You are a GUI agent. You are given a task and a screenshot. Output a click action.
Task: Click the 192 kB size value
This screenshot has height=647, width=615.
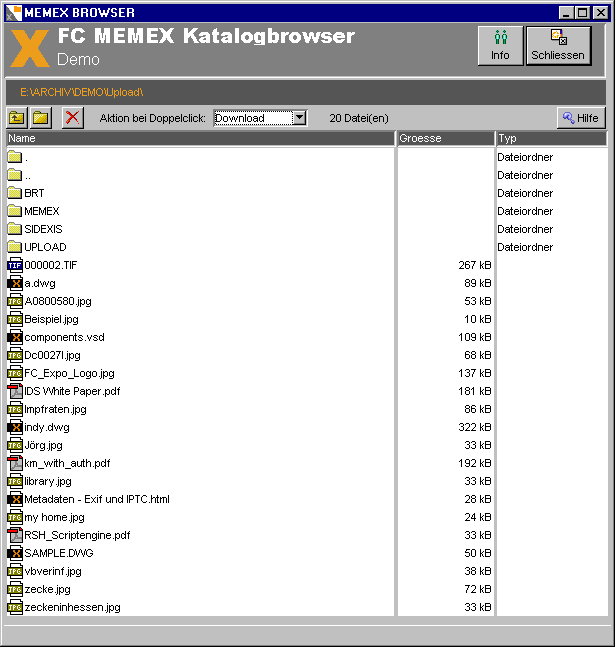pyautogui.click(x=475, y=463)
